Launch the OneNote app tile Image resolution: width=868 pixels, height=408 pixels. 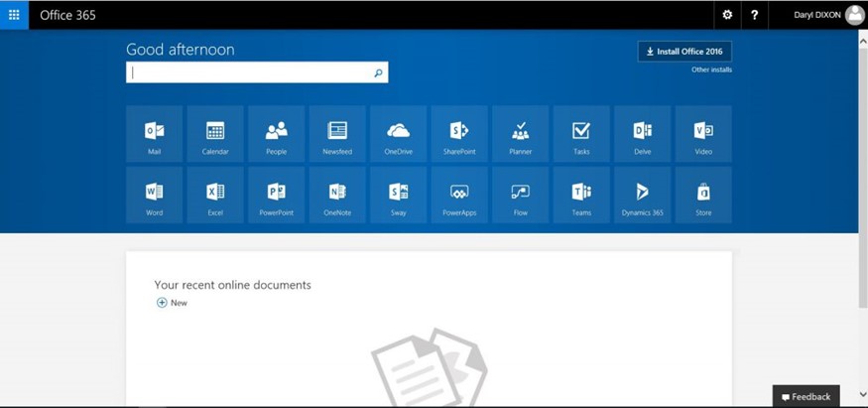(x=337, y=195)
